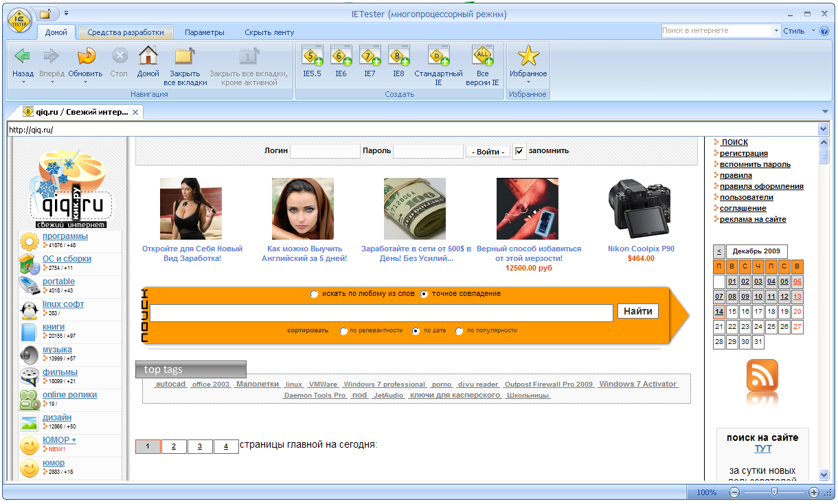The width and height of the screenshot is (838, 504).
Task: Click the orange RSS feed icon
Action: (x=762, y=376)
